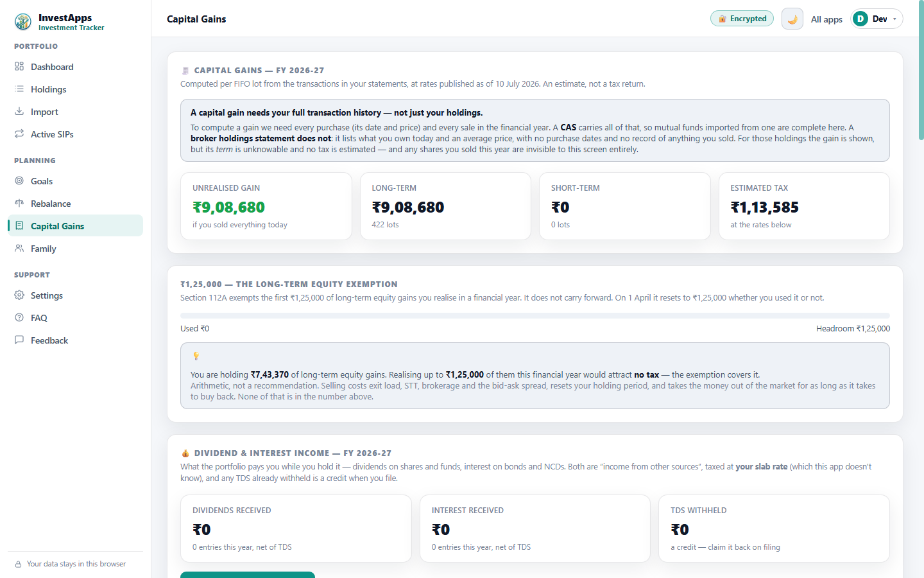Click the 'Capital Gains' page title
Image resolution: width=924 pixels, height=578 pixels.
coord(196,19)
